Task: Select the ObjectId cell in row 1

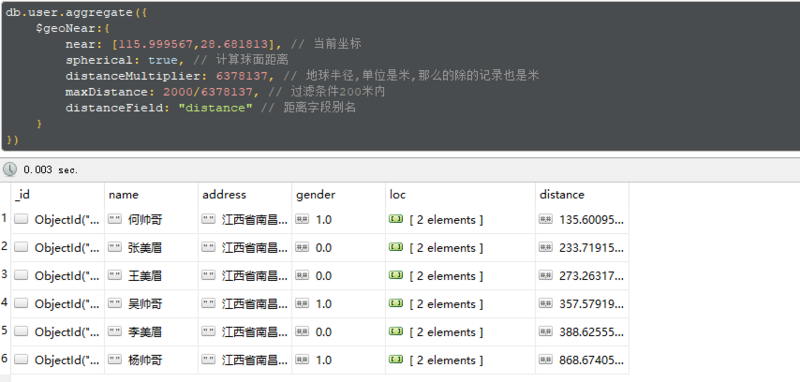Action: [x=57, y=220]
